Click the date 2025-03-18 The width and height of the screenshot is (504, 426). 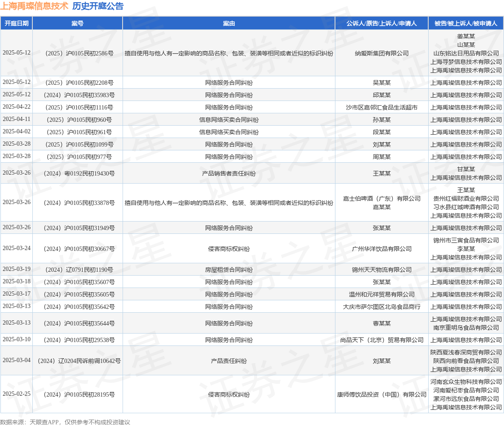(x=17, y=282)
